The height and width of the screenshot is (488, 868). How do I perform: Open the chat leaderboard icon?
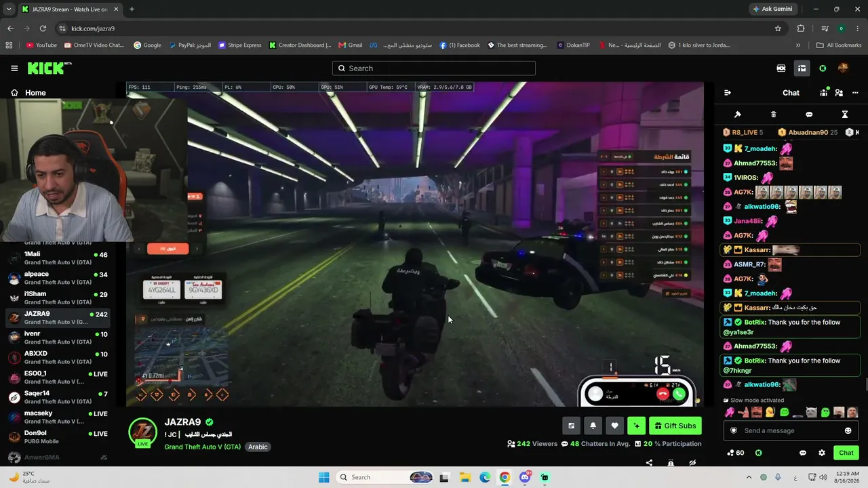pos(825,93)
